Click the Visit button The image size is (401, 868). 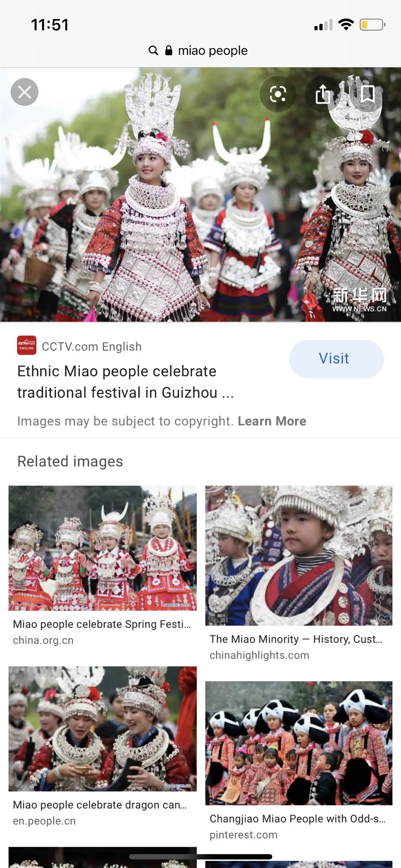[336, 359]
